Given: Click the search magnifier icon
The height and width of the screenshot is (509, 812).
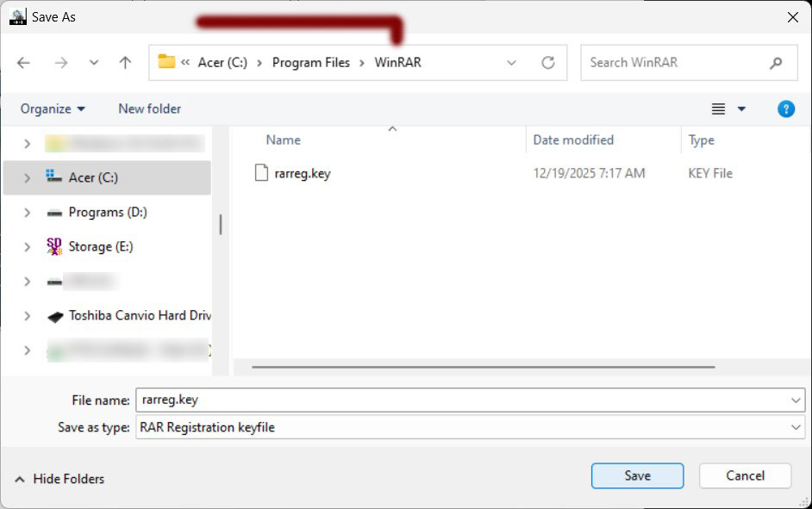Looking at the screenshot, I should 776,63.
